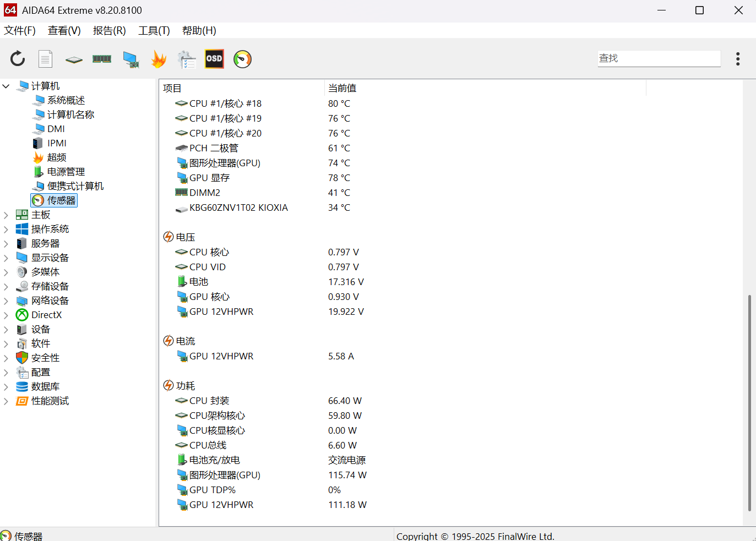756x541 pixels.
Task: Expand the 存储设备 tree node
Action: pyautogui.click(x=6, y=287)
